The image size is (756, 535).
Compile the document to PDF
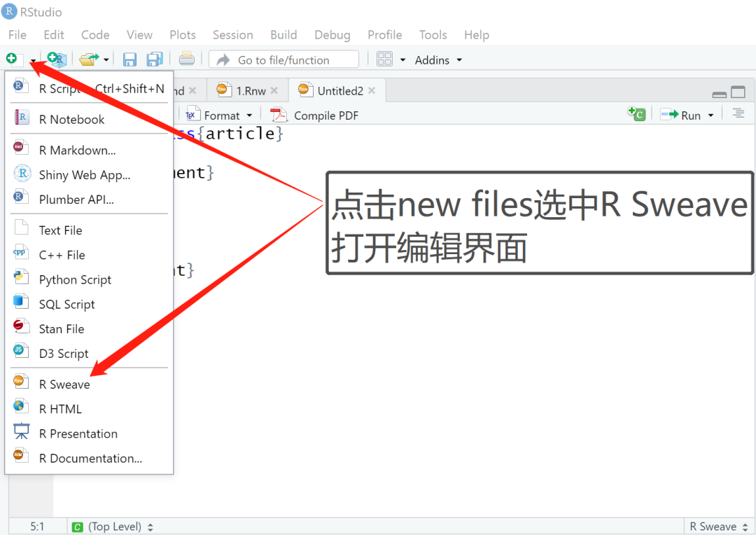(x=314, y=114)
